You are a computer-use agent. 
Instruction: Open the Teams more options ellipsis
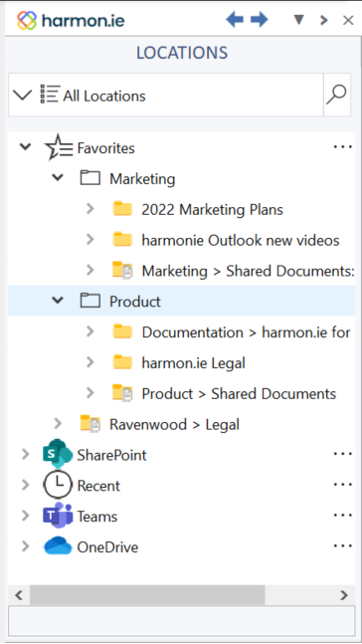(x=343, y=515)
